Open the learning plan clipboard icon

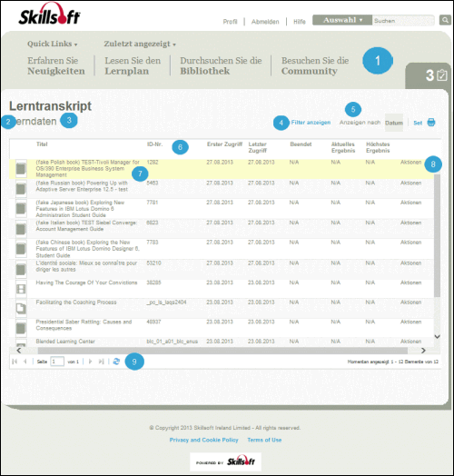click(442, 75)
